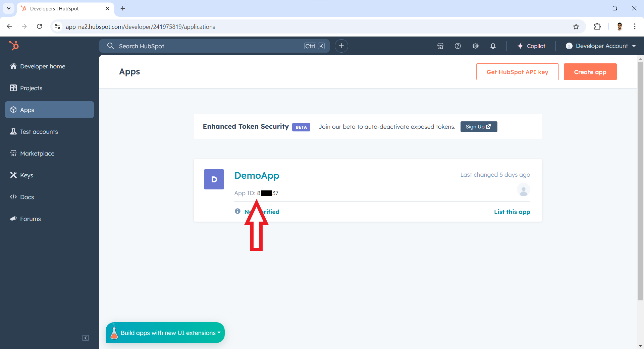View site information icon in address bar
Viewport: 644px width, 349px height.
pos(57,26)
